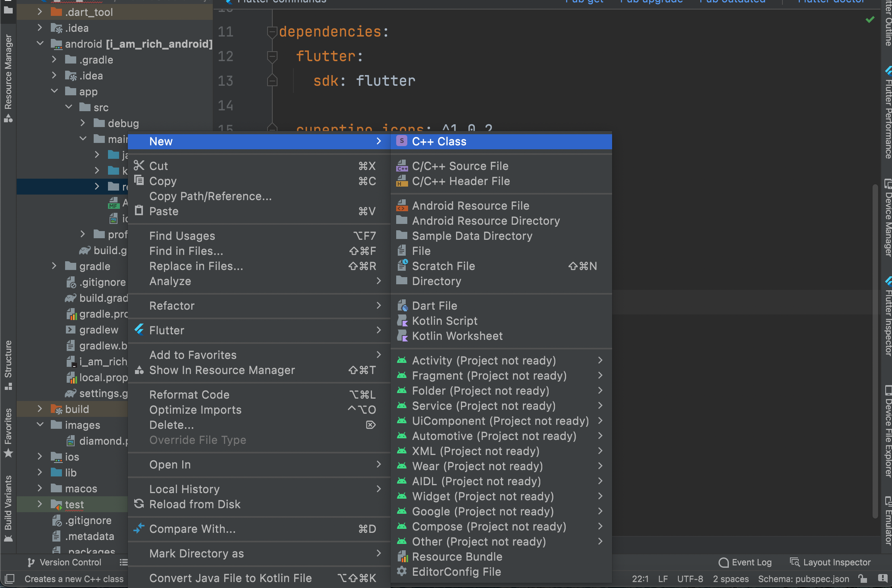
Task: Collapse the dependencies fold marker in gutter
Action: [x=272, y=32]
